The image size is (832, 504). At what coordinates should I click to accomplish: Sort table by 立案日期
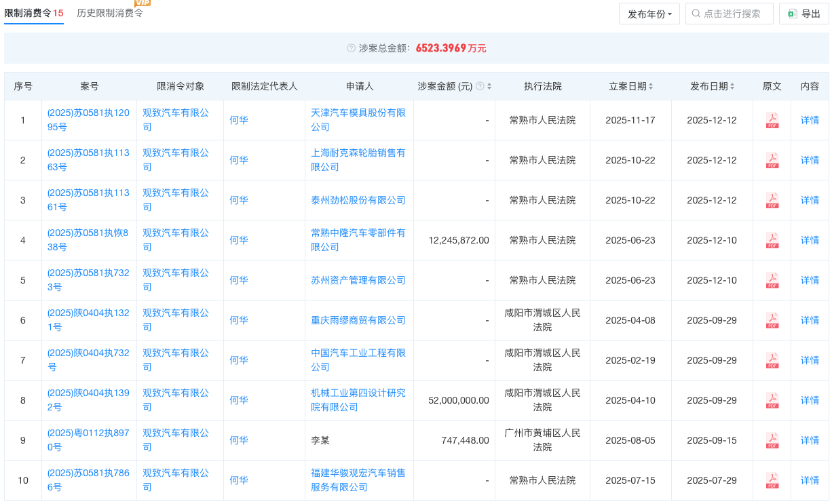tap(651, 86)
